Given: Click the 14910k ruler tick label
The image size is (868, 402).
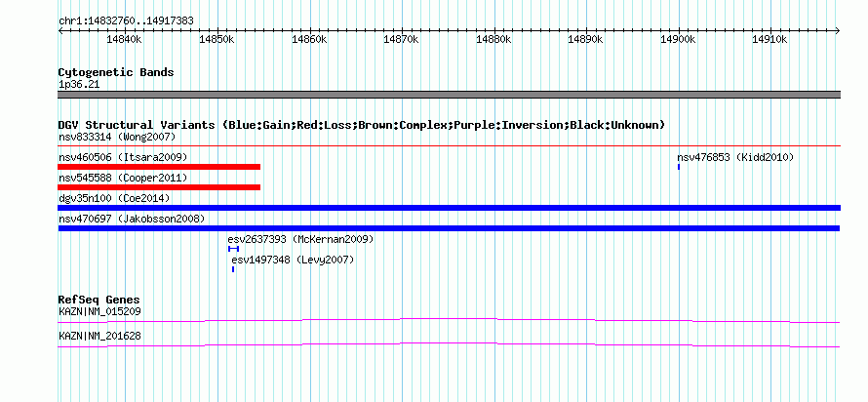Looking at the screenshot, I should click(770, 40).
